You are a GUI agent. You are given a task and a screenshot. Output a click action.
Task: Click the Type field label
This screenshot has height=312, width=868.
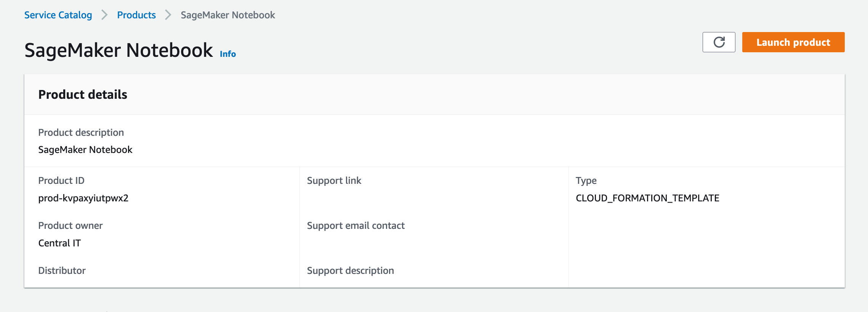(x=586, y=180)
